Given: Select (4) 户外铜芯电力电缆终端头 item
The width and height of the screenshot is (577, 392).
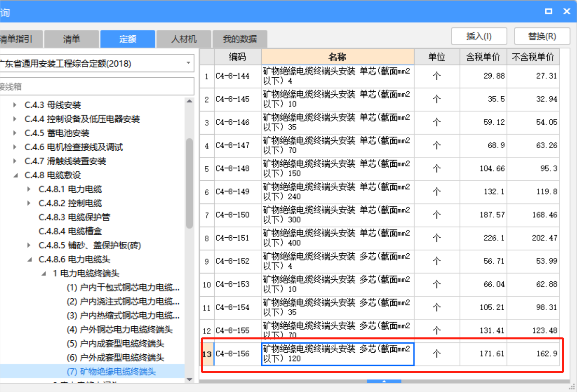Looking at the screenshot, I should click(x=119, y=329).
